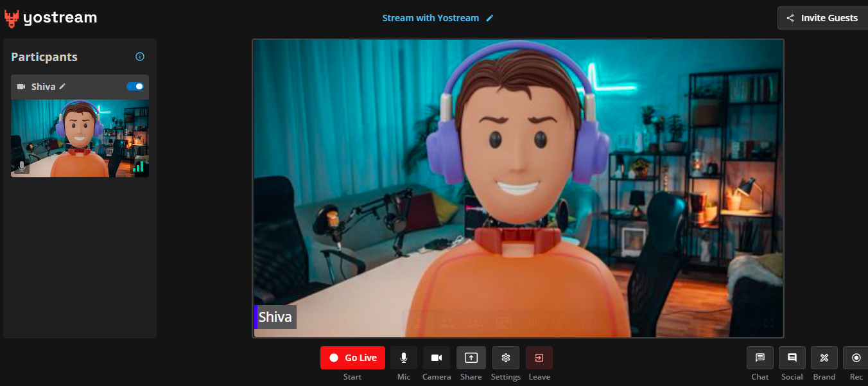Image resolution: width=868 pixels, height=386 pixels.
Task: Click the Invite Guests button
Action: point(822,18)
